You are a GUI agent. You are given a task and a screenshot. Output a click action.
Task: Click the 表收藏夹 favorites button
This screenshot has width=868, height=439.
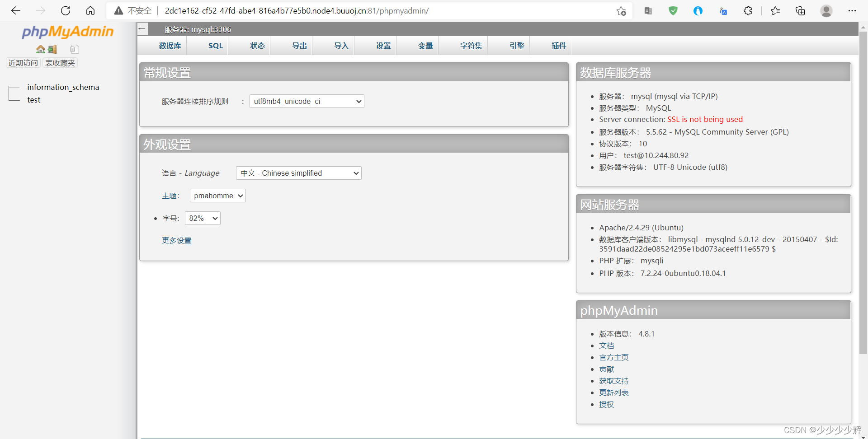(x=60, y=63)
